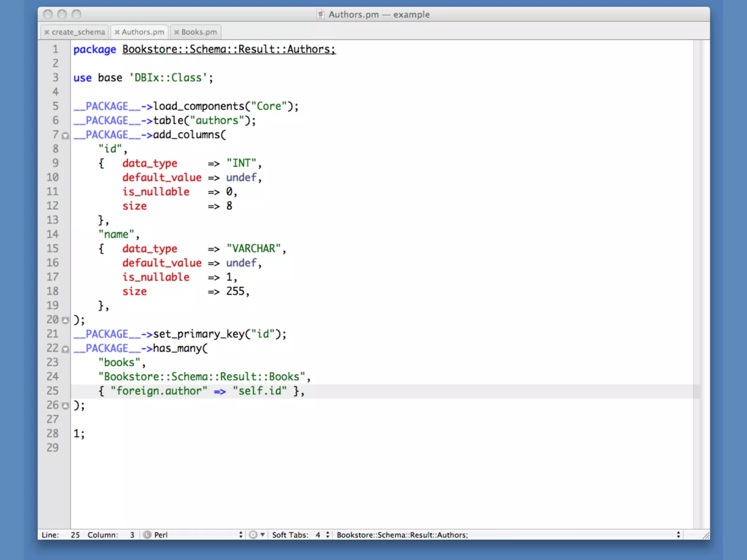Collapse the add_columns fold on line 7
Screen dimensions: 747x560
(x=65, y=136)
